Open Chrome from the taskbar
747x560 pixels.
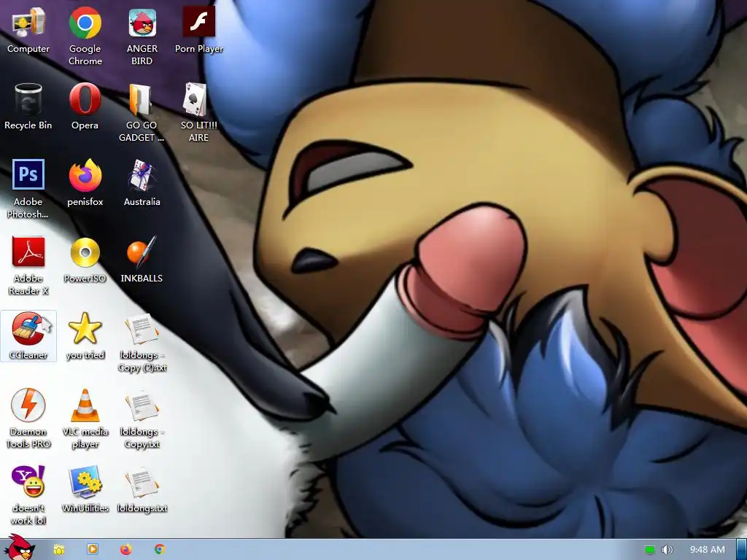tap(160, 549)
